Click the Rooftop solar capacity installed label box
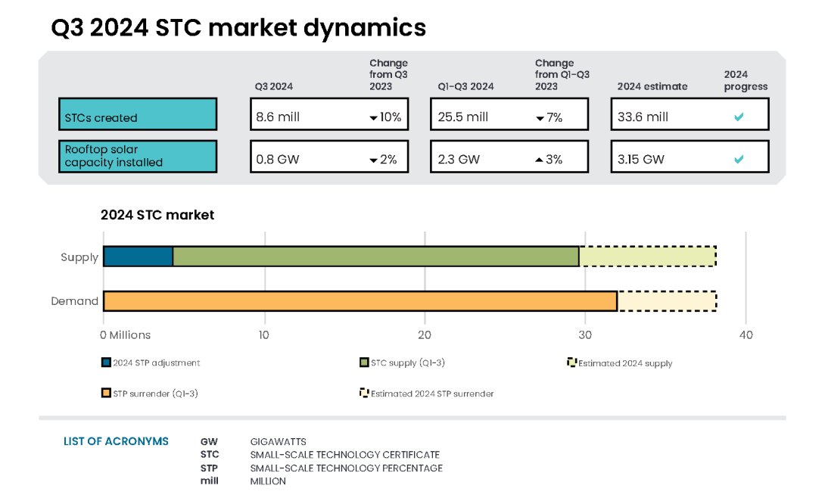Viewport: 825px width, 504px height. point(138,156)
